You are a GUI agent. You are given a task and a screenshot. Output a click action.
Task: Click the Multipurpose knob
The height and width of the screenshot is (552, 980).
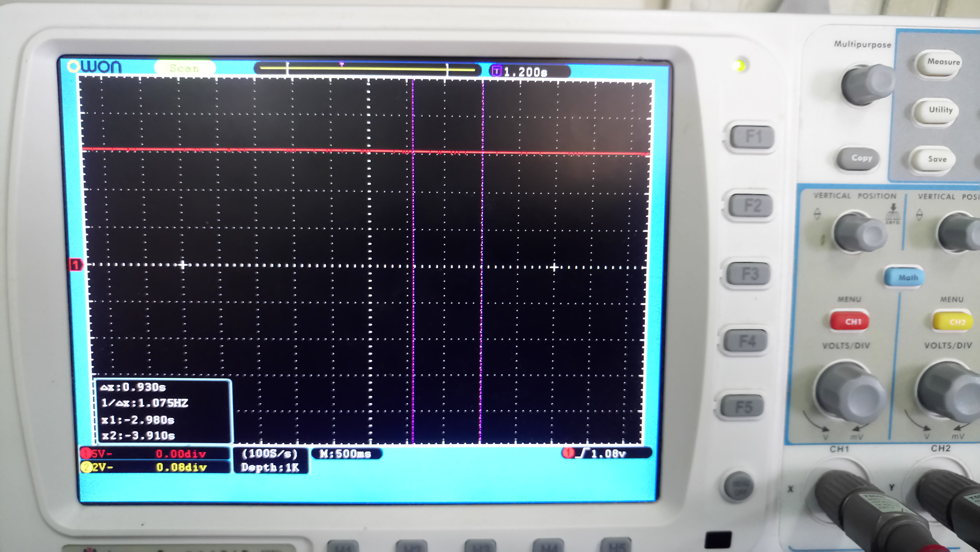point(868,84)
